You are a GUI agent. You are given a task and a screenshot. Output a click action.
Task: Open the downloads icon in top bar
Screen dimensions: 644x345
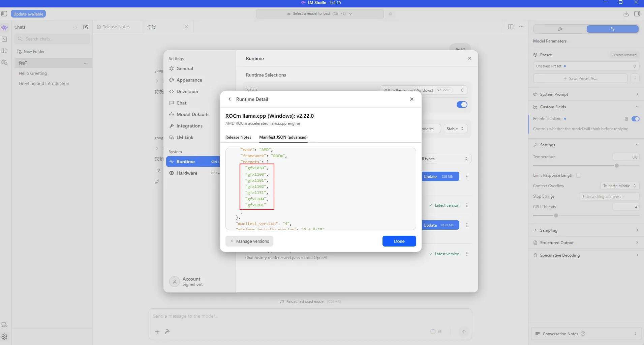tap(626, 14)
